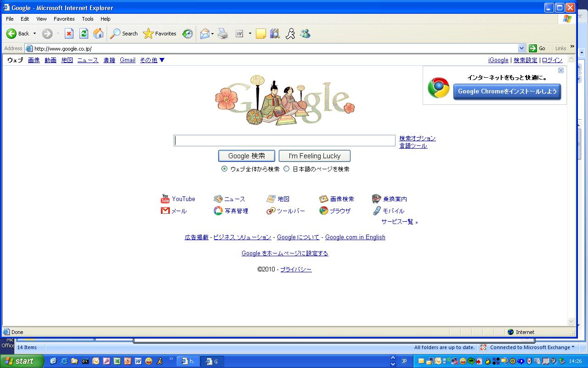Open the View menu
The width and height of the screenshot is (588, 368).
(41, 19)
